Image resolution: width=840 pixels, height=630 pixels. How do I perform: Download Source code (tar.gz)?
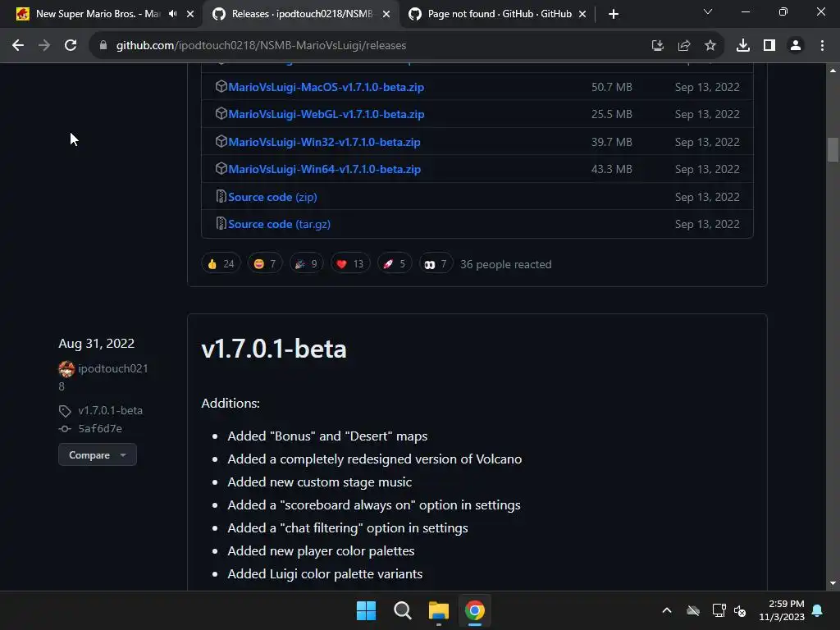coord(279,225)
